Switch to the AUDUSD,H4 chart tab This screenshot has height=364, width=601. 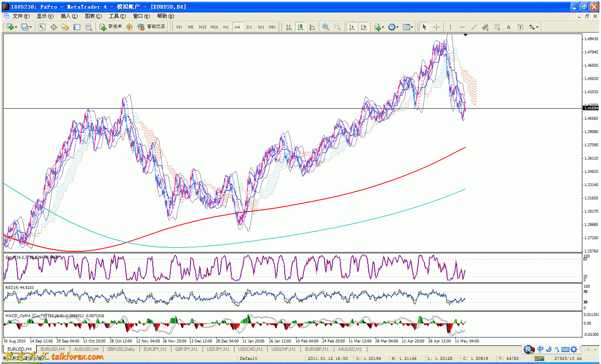(x=86, y=349)
